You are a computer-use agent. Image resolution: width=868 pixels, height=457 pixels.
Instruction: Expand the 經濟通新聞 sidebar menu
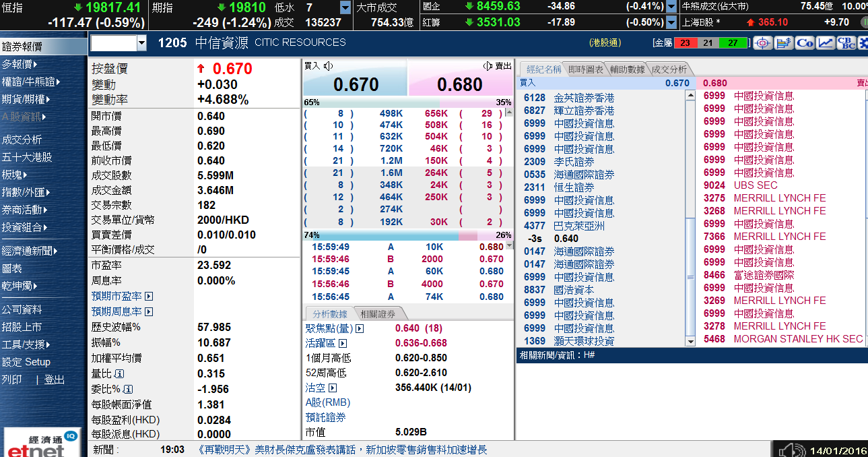tap(29, 251)
